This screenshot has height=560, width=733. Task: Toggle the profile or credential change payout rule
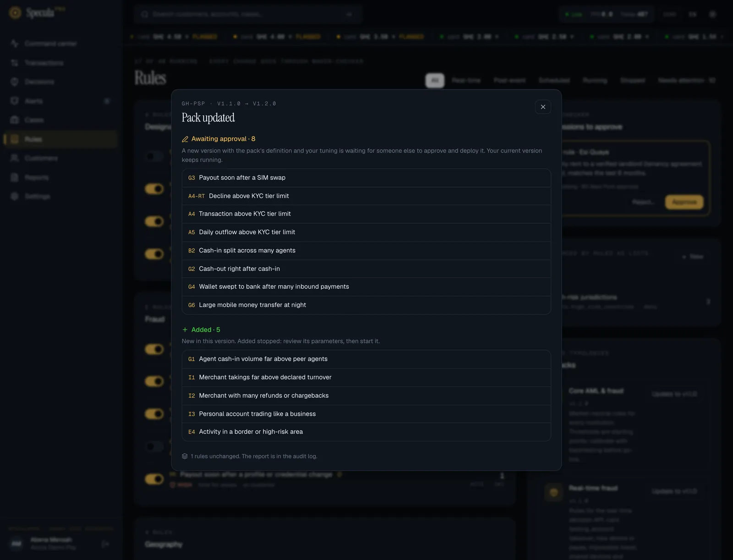pos(154,479)
